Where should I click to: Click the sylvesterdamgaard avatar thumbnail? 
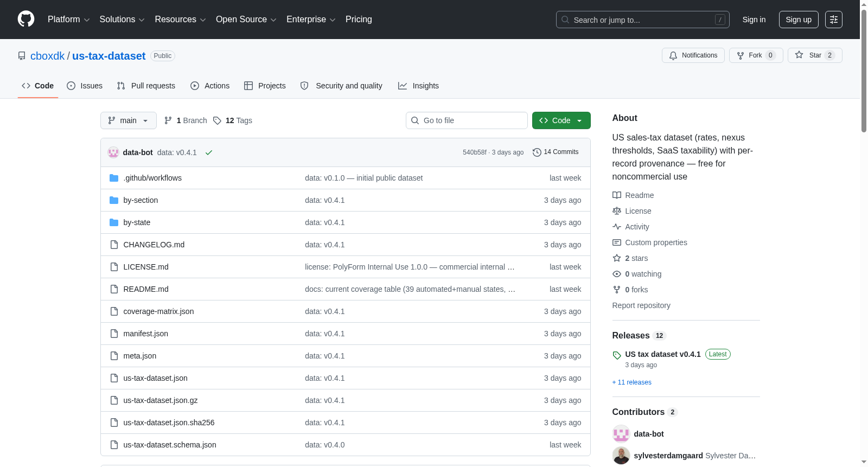pos(621,456)
